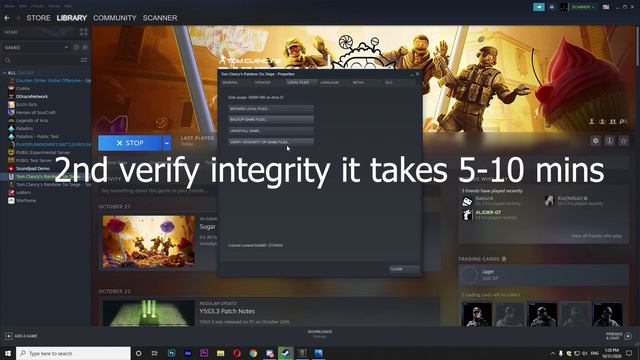640x360 pixels.
Task: Open the Sugar Fright event thumbnail
Action: [x=149, y=242]
